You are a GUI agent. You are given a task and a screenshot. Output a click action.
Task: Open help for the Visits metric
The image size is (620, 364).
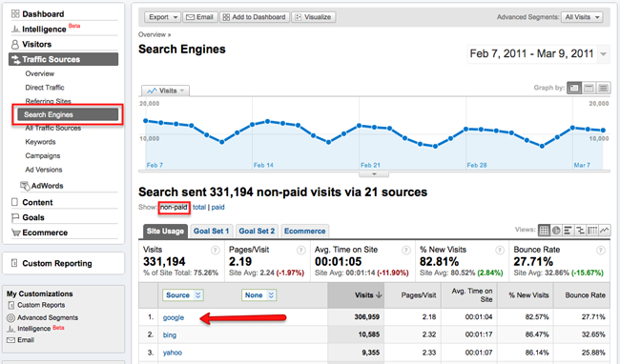coord(216,250)
